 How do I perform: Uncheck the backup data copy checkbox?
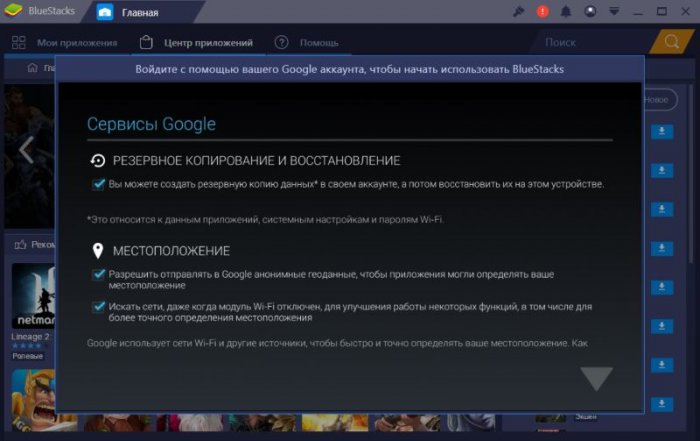click(x=98, y=184)
